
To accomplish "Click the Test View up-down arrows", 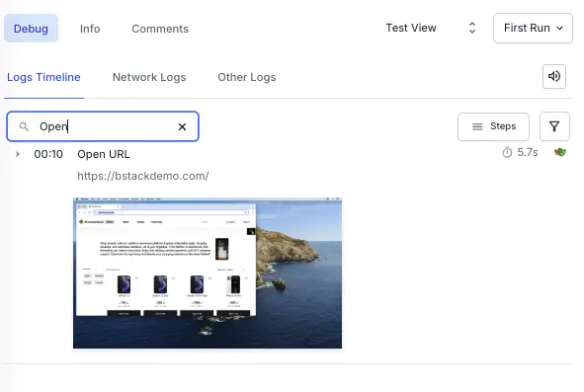I will tap(472, 28).
